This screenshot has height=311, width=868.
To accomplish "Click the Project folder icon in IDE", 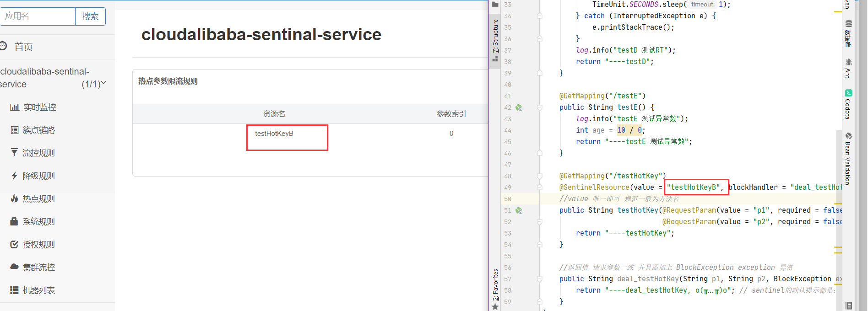I will (495, 5).
